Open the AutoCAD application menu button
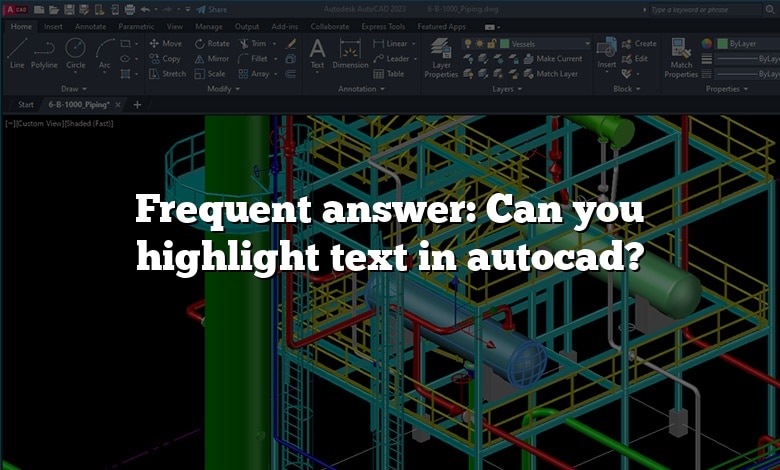This screenshot has width=780, height=470. pyautogui.click(x=16, y=9)
